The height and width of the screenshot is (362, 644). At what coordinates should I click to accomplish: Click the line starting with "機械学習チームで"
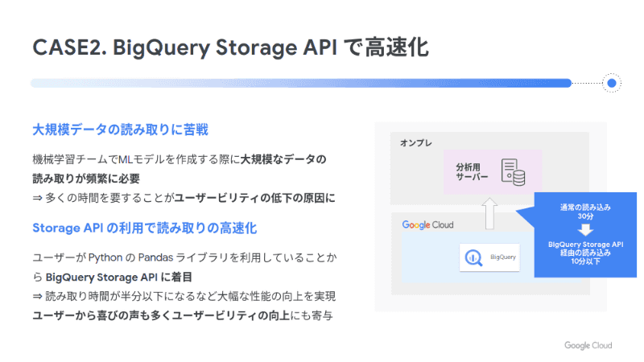(179, 159)
